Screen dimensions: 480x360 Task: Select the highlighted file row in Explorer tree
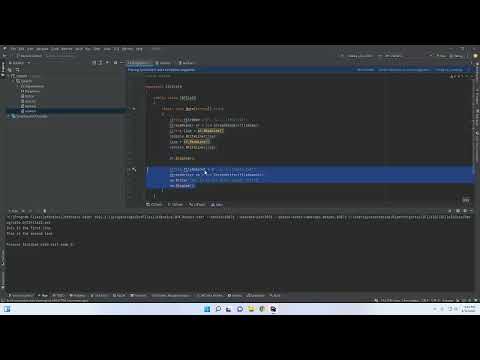click(x=67, y=111)
